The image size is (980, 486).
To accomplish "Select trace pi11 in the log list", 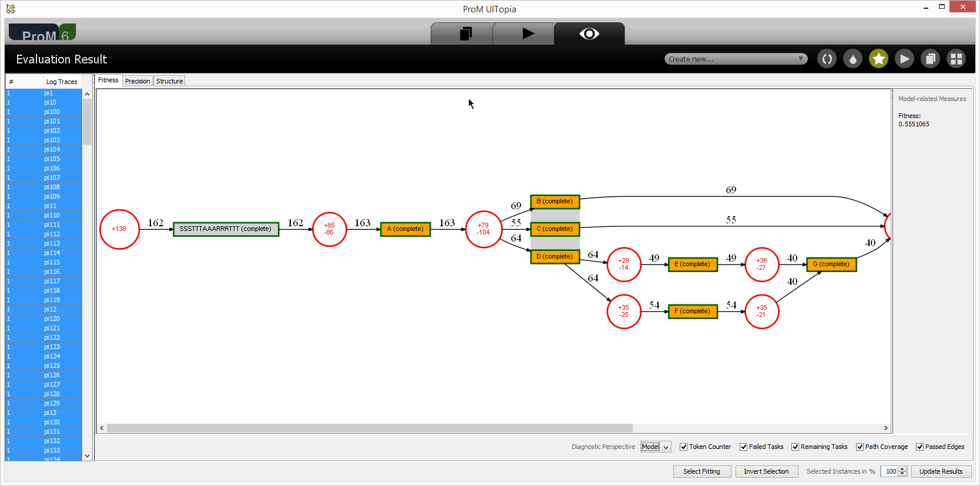I will [44, 206].
